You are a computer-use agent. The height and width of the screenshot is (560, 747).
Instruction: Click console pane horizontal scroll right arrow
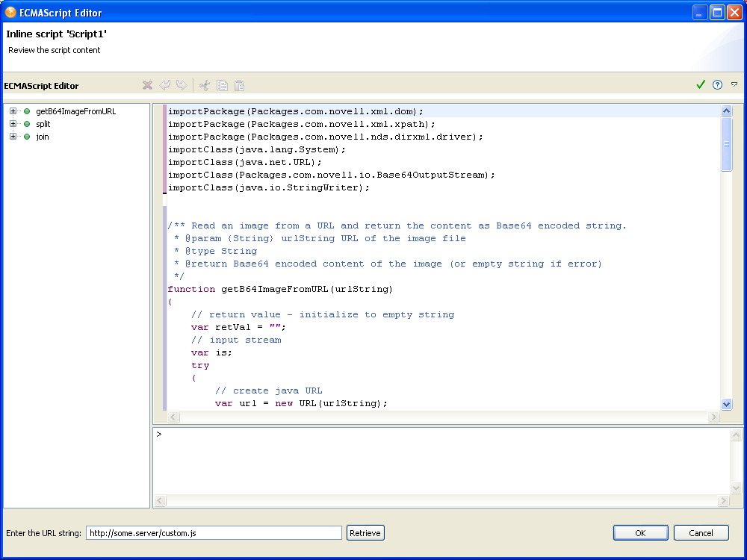pos(724,500)
